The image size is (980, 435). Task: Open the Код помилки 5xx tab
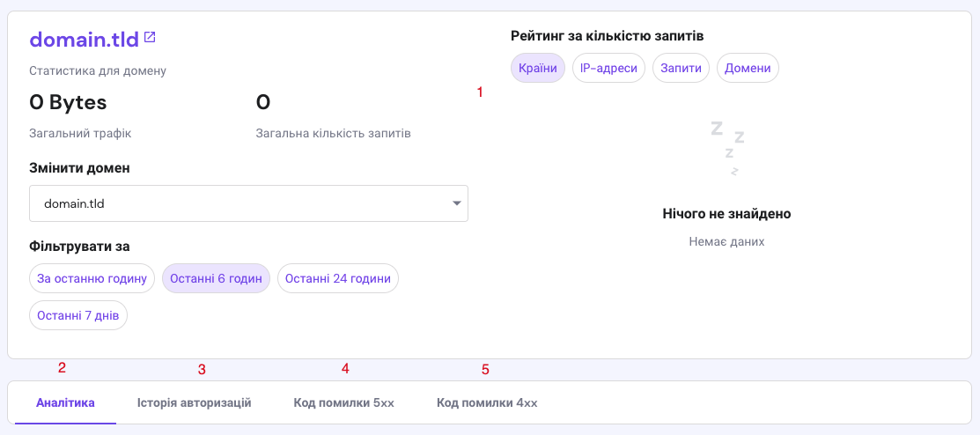click(x=343, y=403)
